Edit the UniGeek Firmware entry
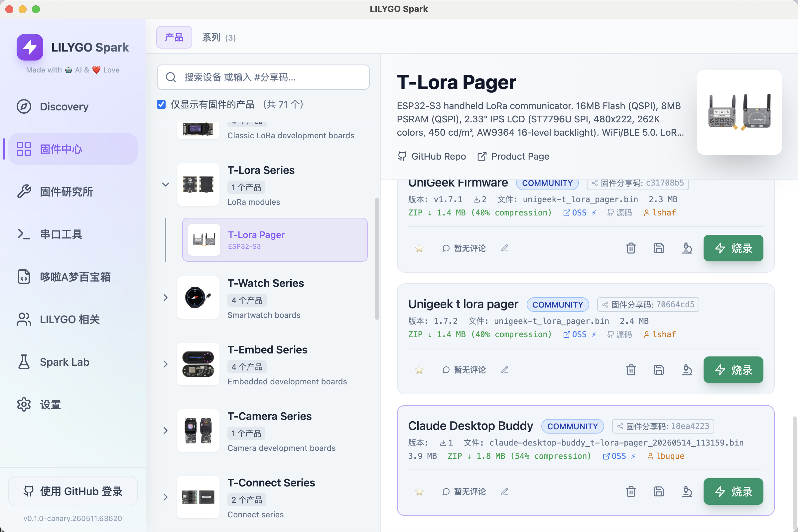The image size is (798, 532). (505, 248)
